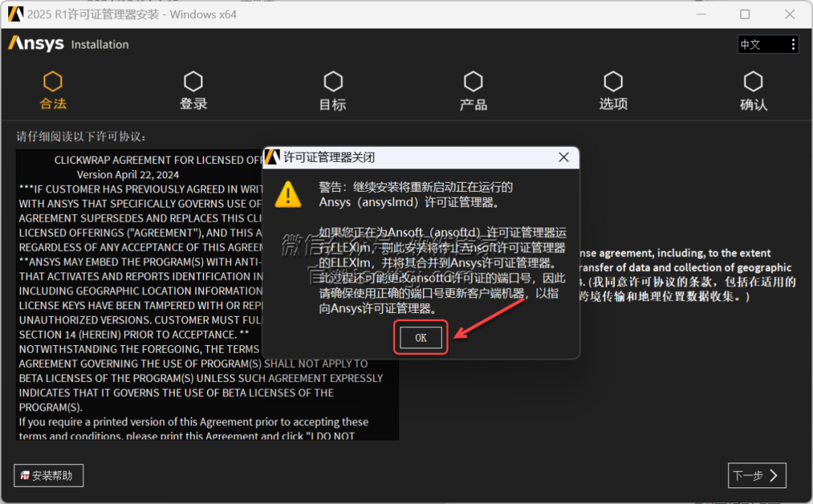Close the 许可证管理器关闭 dialog with its X
Image resolution: width=813 pixels, height=504 pixels.
coord(564,157)
